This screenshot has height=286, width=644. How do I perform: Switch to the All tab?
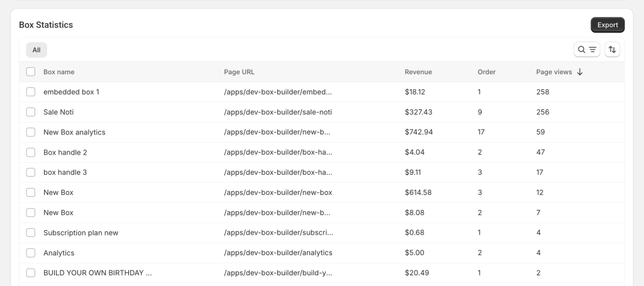point(36,50)
